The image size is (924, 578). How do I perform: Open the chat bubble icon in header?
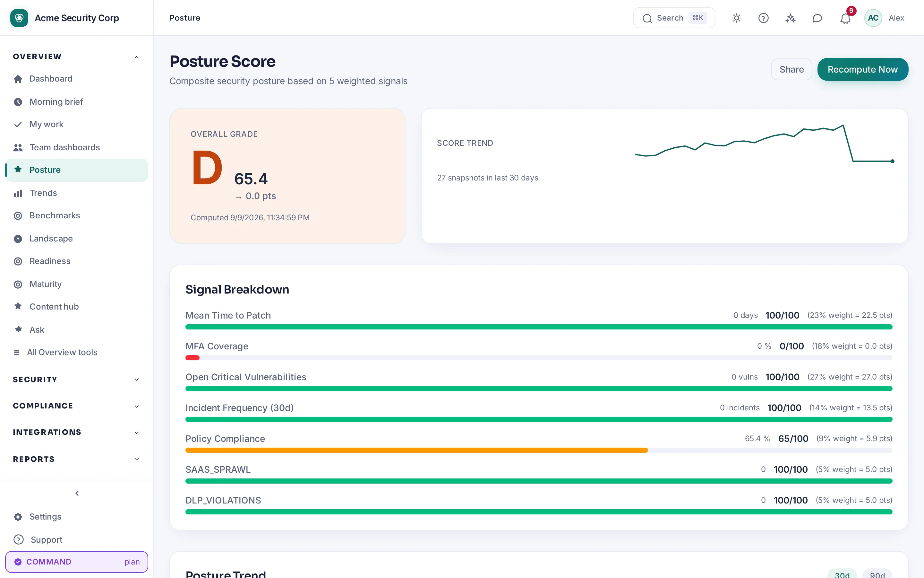click(x=817, y=18)
